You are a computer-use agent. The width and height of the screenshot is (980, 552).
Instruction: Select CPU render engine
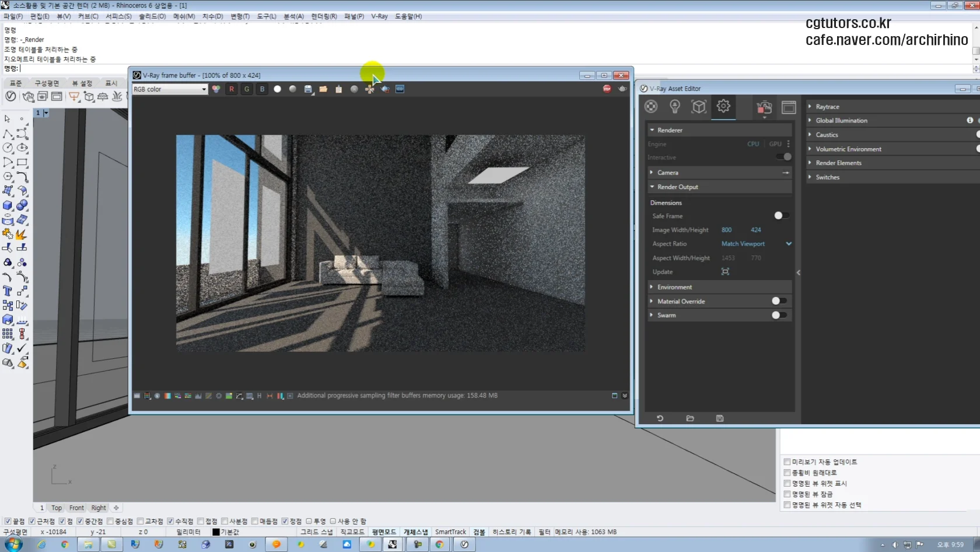pyautogui.click(x=753, y=144)
